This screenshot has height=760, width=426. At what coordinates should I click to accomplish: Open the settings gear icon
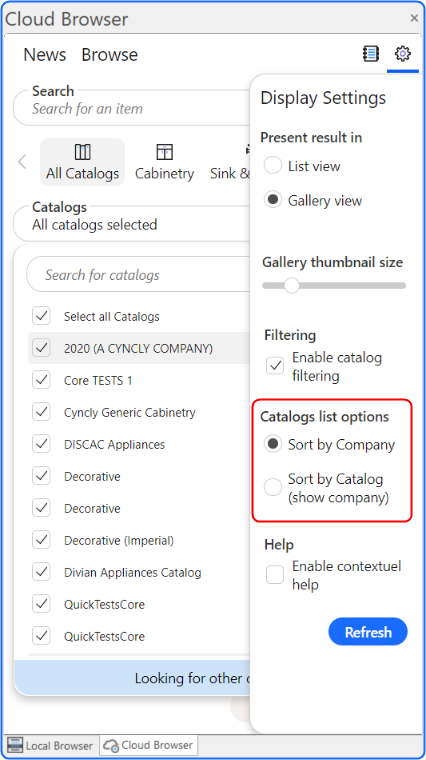tap(403, 54)
